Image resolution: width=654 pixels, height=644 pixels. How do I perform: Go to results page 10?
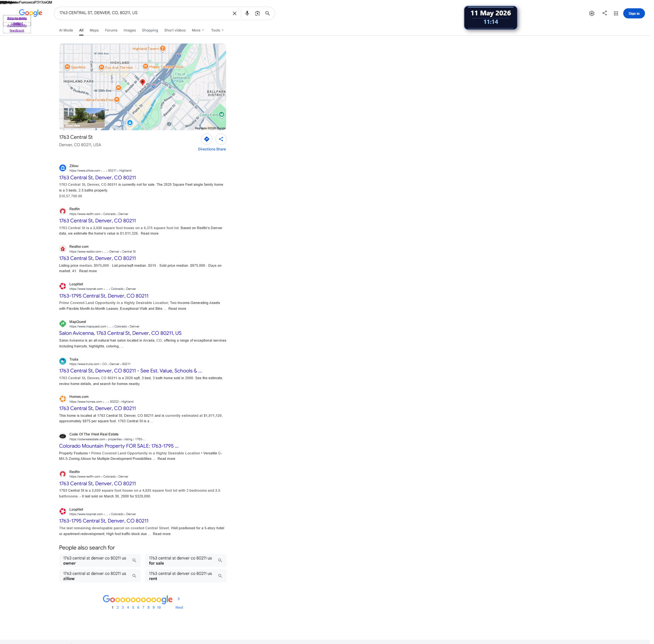point(159,608)
